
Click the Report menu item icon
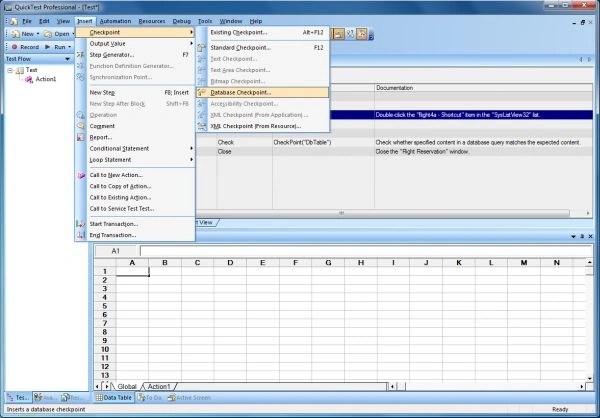click(x=80, y=137)
